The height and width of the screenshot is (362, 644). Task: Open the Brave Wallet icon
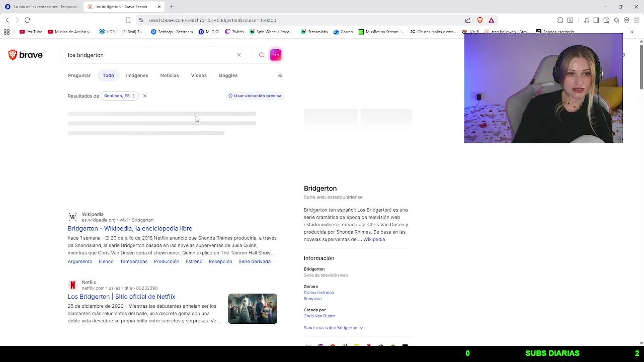[x=606, y=20]
